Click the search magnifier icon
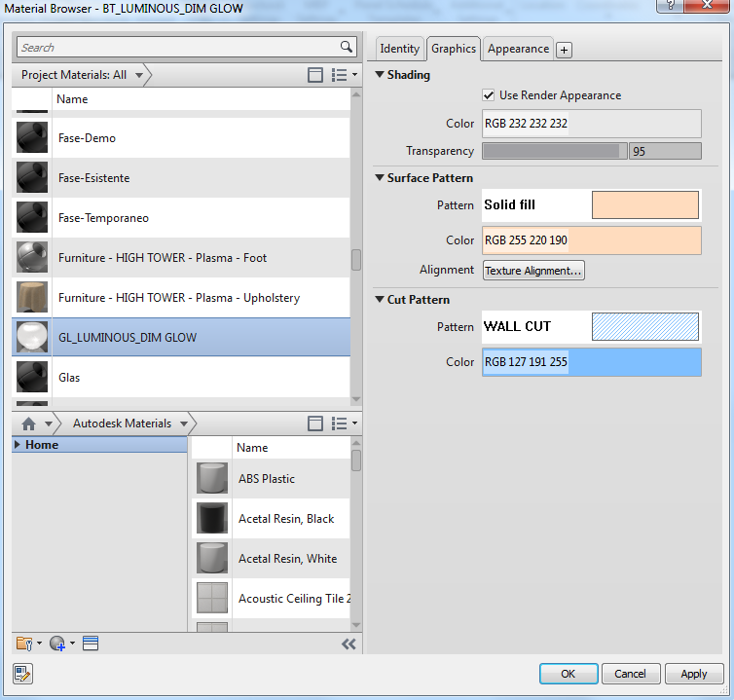The width and height of the screenshot is (734, 700). [x=347, y=47]
